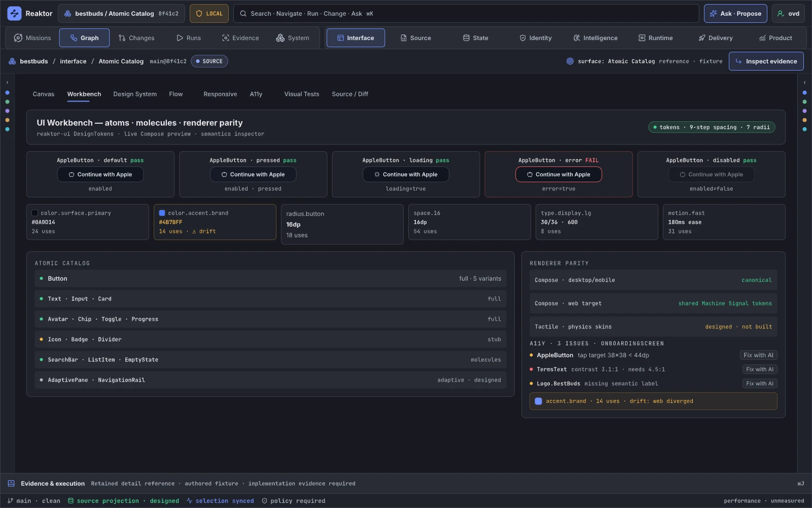
Task: Click the surface target icon
Action: tap(570, 61)
